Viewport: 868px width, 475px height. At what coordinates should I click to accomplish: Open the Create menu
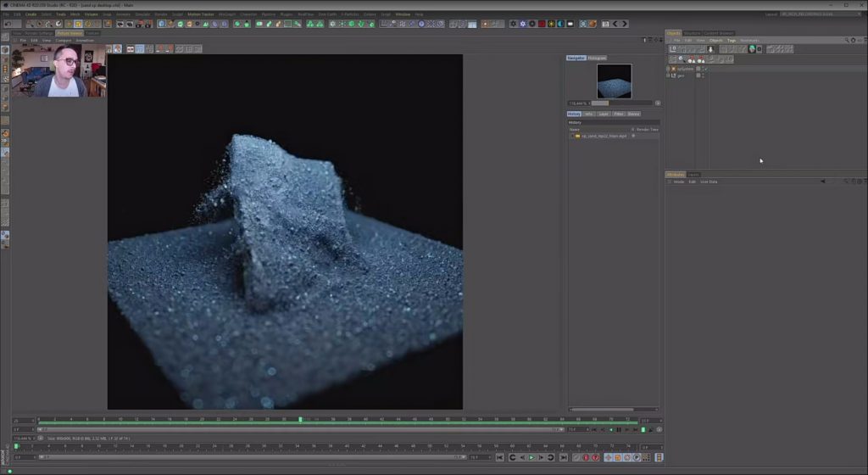tap(31, 14)
